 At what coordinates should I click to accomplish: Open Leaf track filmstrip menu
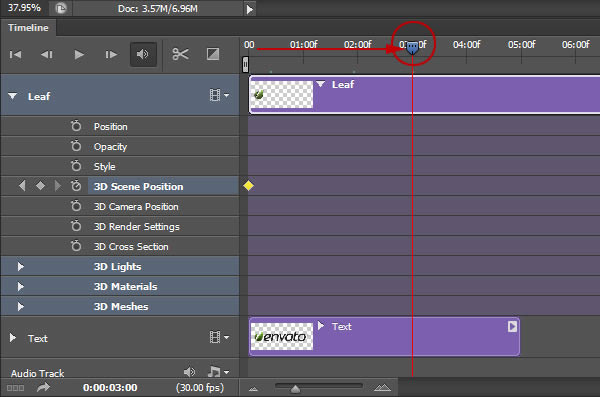click(219, 95)
